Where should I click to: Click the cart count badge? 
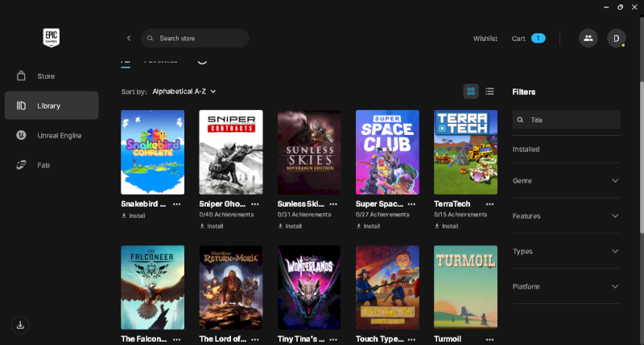pyautogui.click(x=538, y=38)
